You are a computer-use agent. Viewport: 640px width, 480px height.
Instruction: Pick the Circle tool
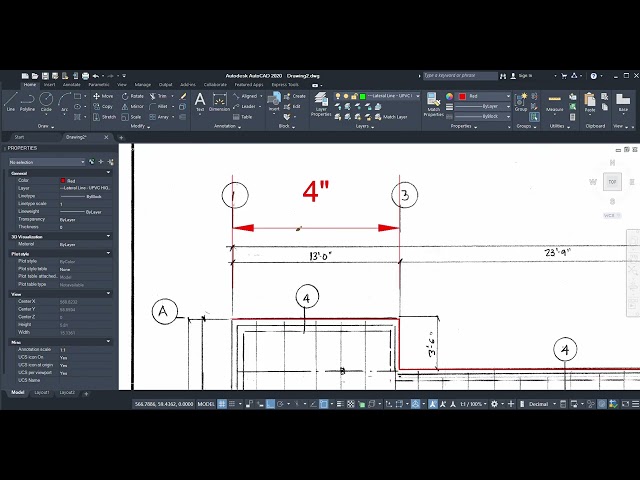coord(46,102)
